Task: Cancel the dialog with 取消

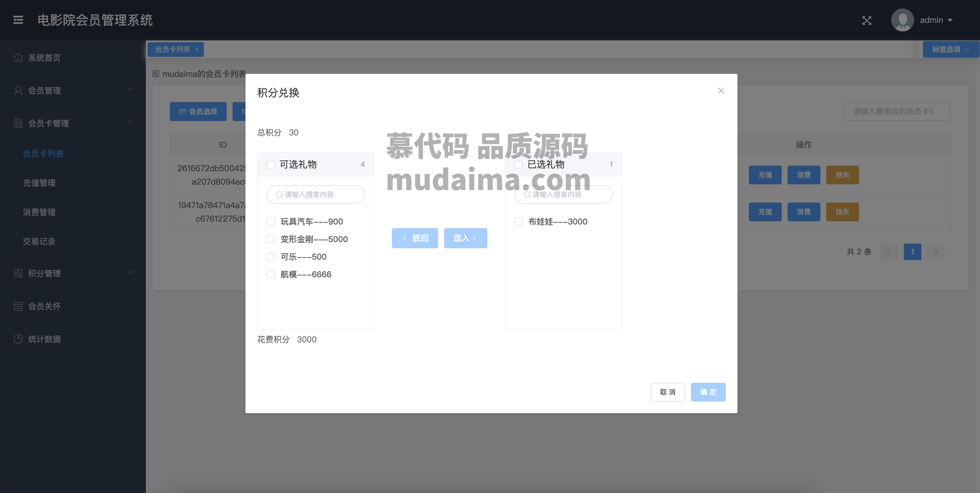Action: click(667, 392)
